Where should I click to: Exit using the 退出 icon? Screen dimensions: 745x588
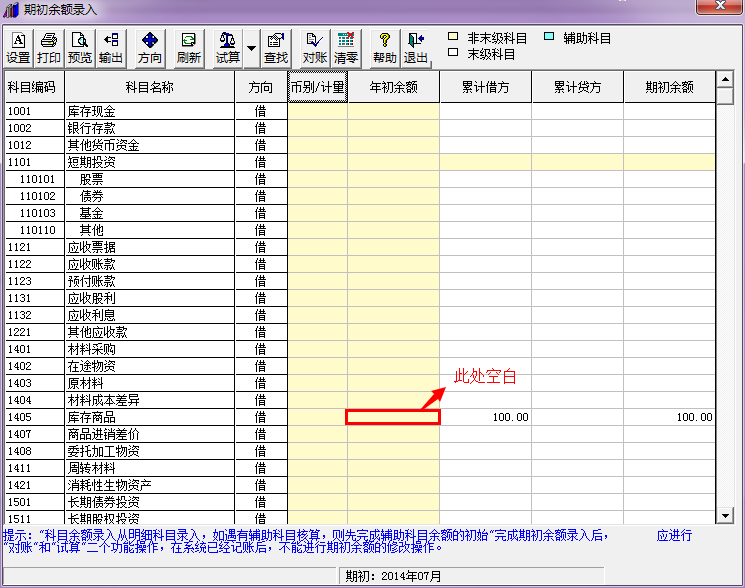416,48
